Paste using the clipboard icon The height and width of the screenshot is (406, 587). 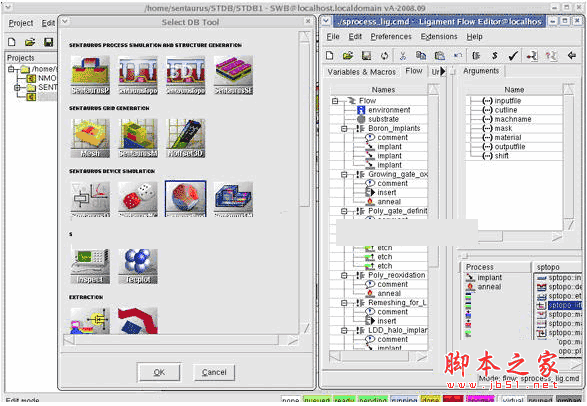coord(440,56)
